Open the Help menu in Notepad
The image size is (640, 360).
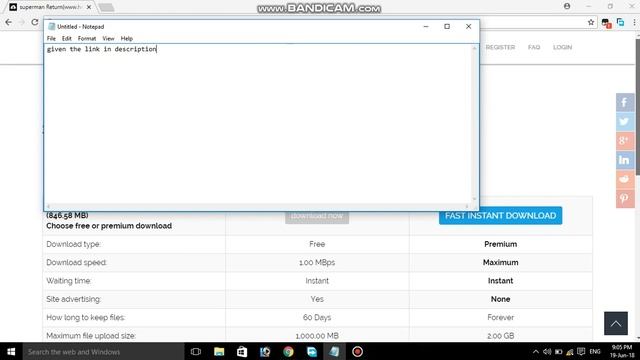point(127,38)
